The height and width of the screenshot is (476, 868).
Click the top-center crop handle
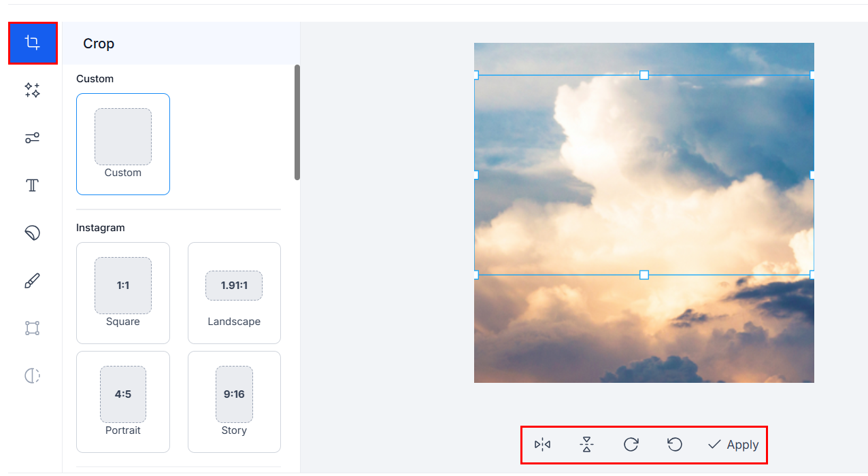[644, 75]
